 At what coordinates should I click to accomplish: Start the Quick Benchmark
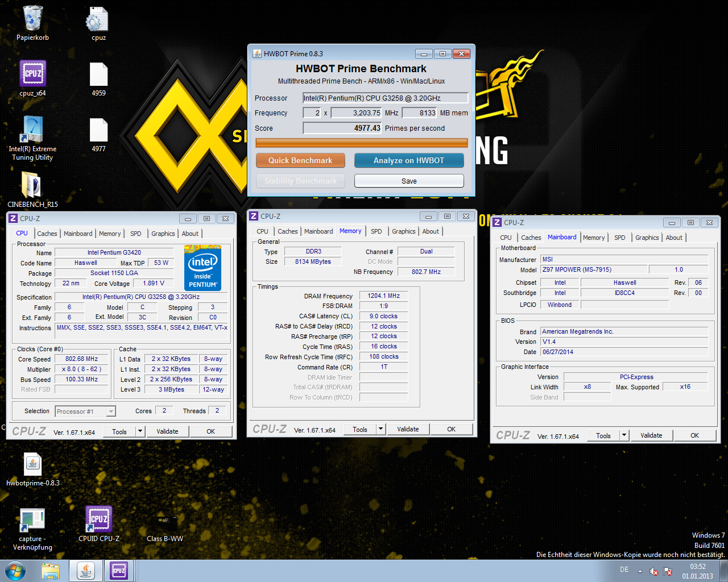pyautogui.click(x=300, y=160)
